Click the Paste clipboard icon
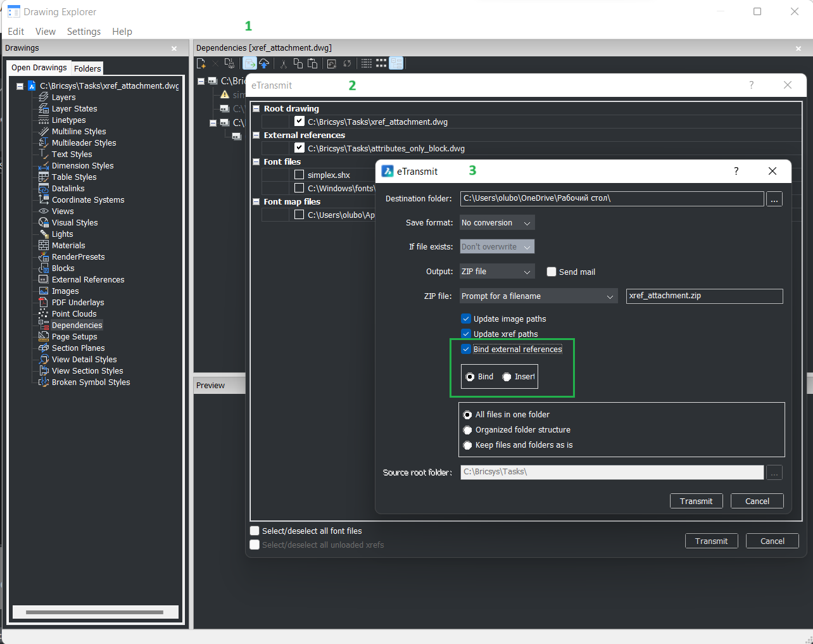 click(312, 63)
